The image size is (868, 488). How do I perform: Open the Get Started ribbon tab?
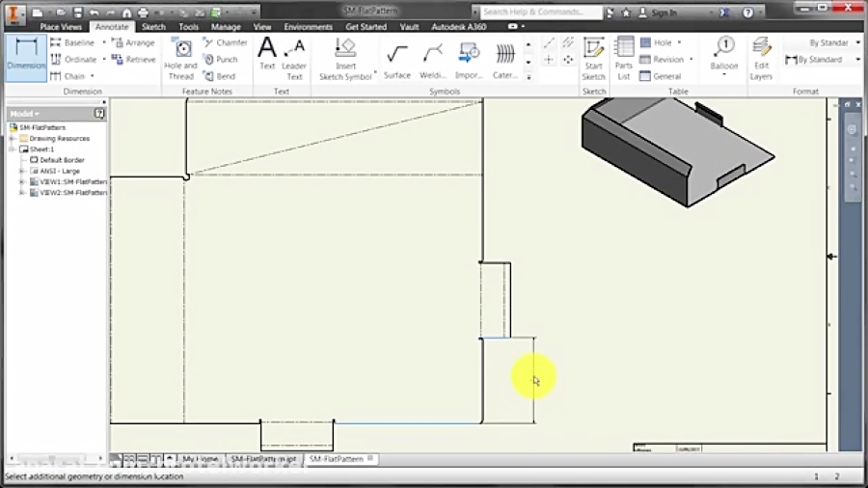(x=366, y=27)
